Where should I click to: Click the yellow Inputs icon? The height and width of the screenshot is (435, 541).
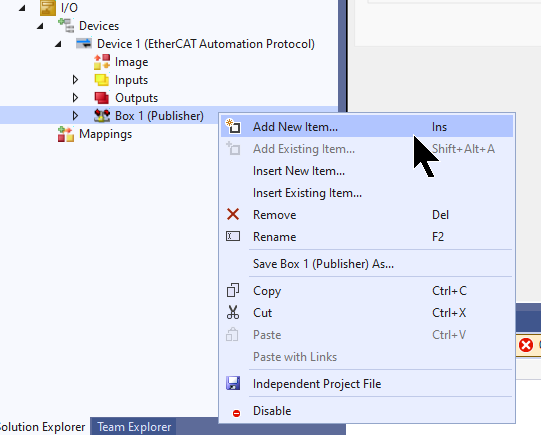[x=102, y=80]
